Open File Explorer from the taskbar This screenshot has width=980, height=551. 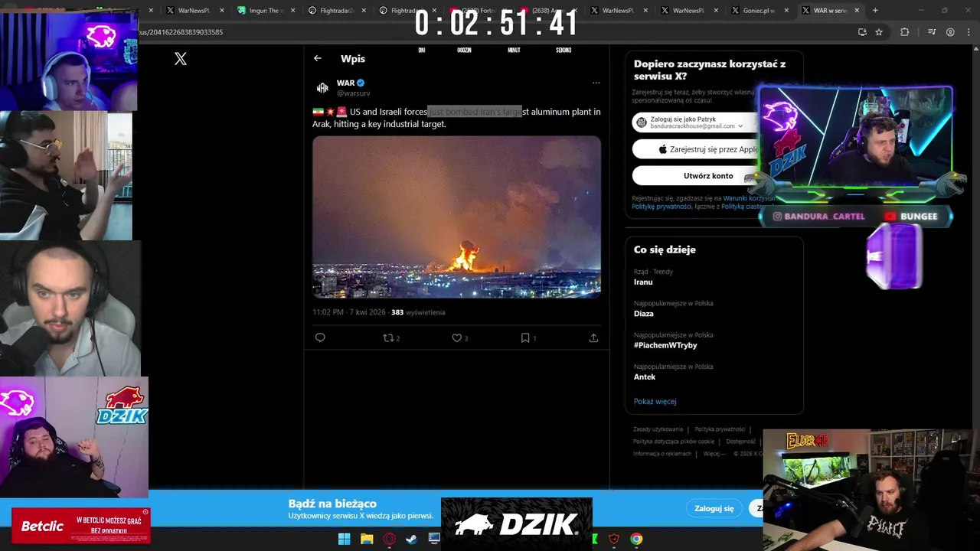coord(367,539)
